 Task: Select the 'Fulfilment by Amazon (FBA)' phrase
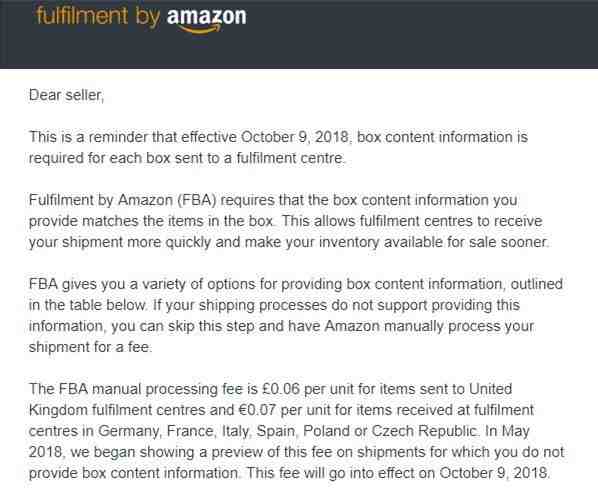point(123,201)
